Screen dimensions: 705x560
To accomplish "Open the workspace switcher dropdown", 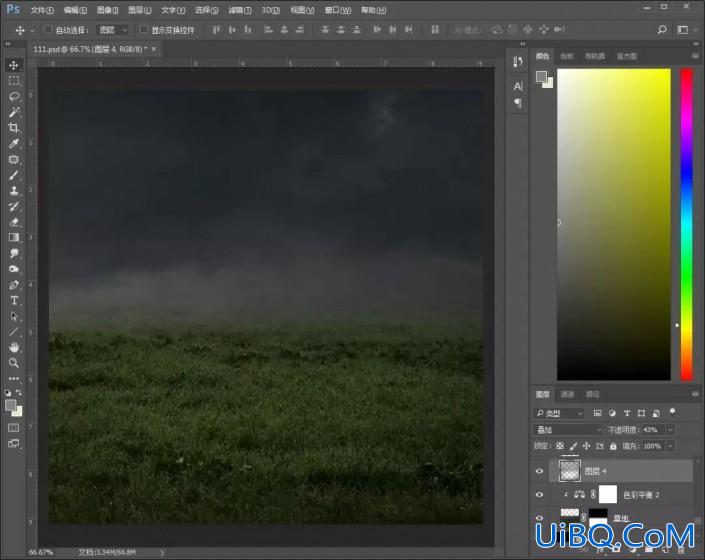I will pos(686,30).
